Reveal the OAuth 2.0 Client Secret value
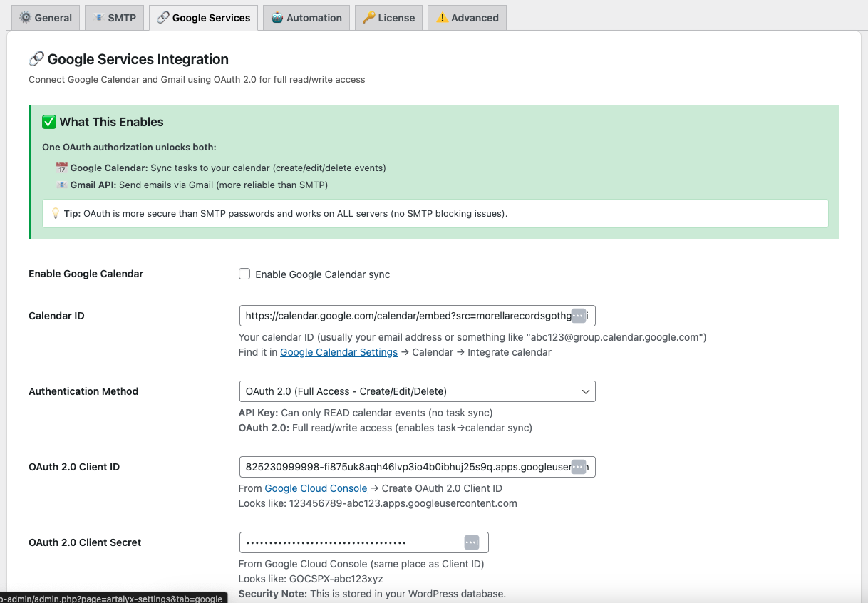This screenshot has height=603, width=868. tap(471, 542)
